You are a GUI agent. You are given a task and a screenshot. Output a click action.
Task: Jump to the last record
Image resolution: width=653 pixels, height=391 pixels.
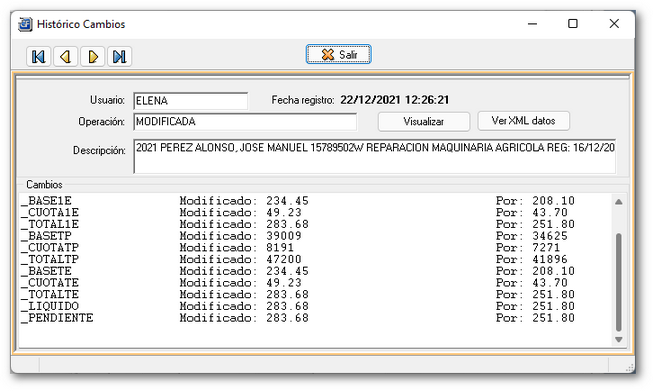[x=120, y=56]
